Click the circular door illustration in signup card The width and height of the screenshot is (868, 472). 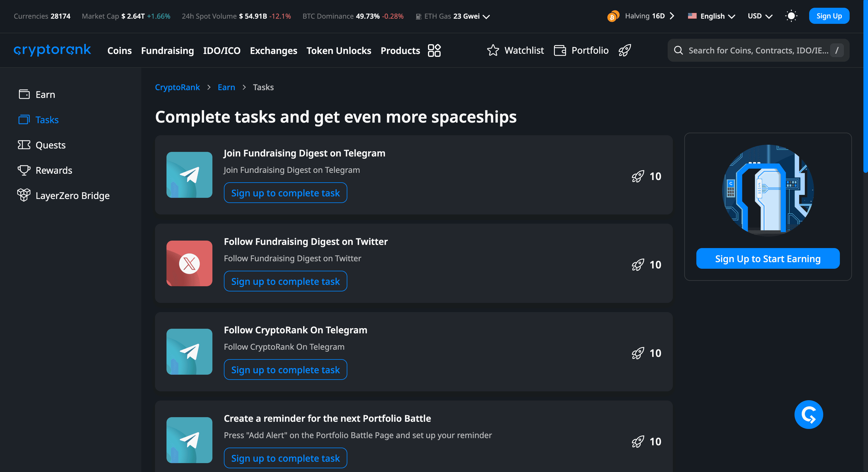pos(768,190)
